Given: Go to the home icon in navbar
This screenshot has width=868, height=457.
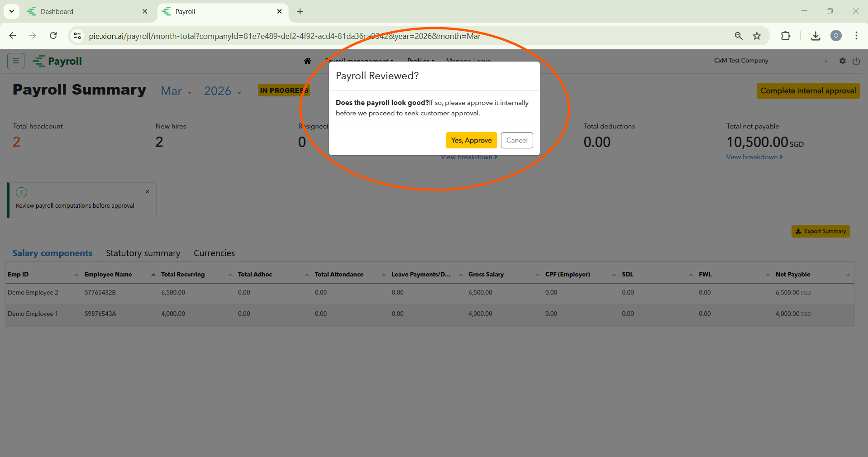Looking at the screenshot, I should tap(307, 61).
